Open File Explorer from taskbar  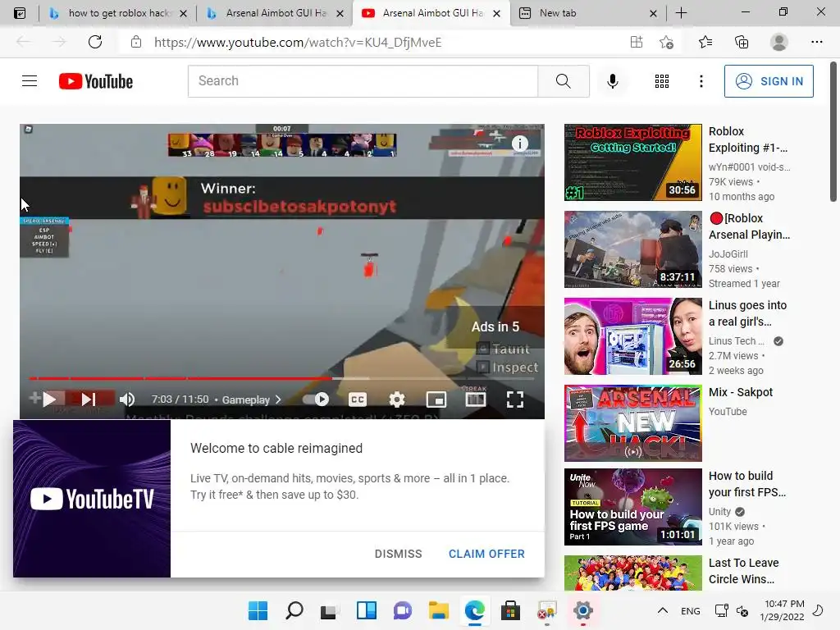click(x=438, y=610)
